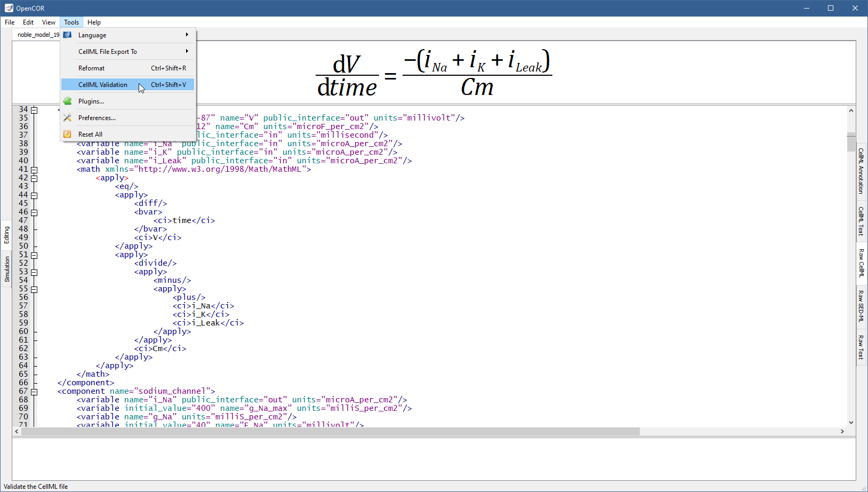
Task: Select the noble_model file tab
Action: click(x=37, y=35)
